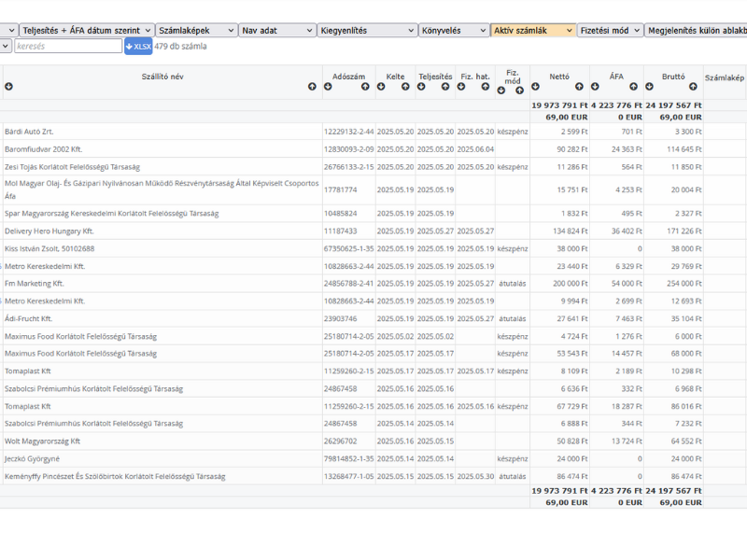Expand the Fizetési mód dropdown
747x560 pixels.
coord(610,31)
